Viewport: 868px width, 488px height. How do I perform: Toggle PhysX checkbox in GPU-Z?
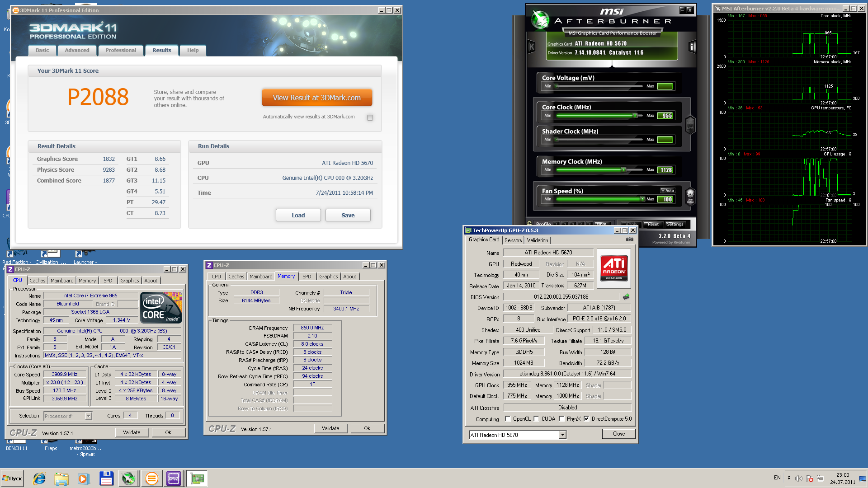(x=561, y=419)
